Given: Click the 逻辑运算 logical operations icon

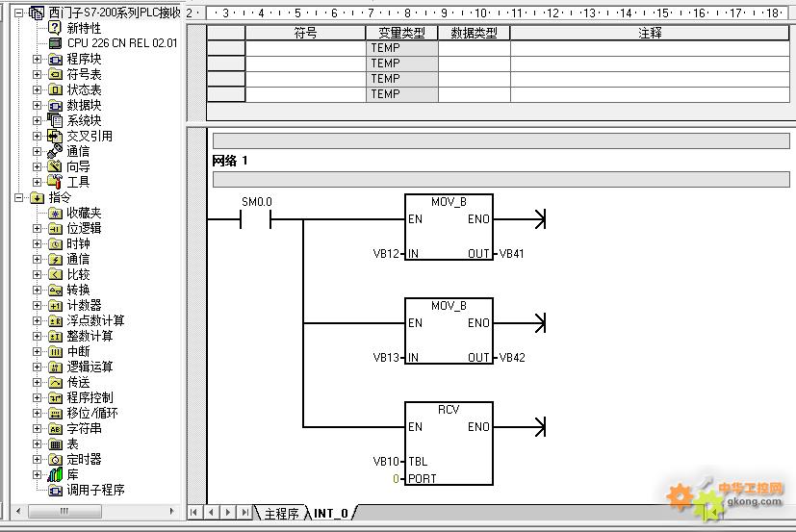Looking at the screenshot, I should (55, 367).
